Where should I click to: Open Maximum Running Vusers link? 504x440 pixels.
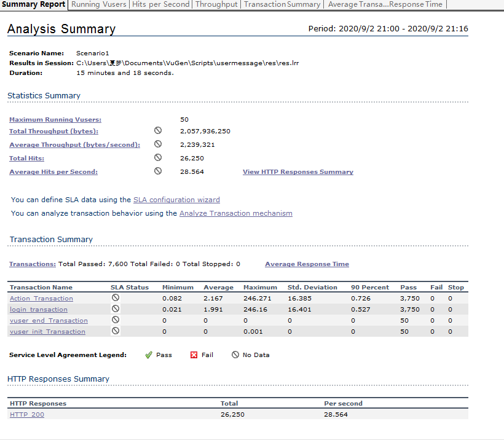point(55,120)
